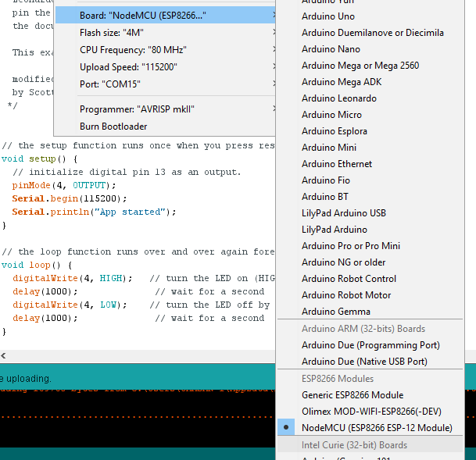This screenshot has width=476, height=460.
Task: Expand arrow beside CPU Frequency entry
Action: click(x=274, y=49)
